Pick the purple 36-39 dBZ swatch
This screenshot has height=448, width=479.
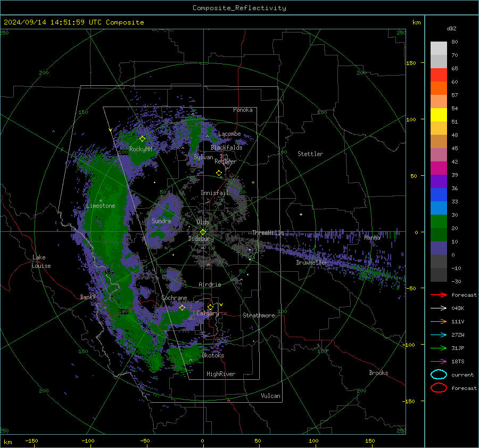(439, 182)
